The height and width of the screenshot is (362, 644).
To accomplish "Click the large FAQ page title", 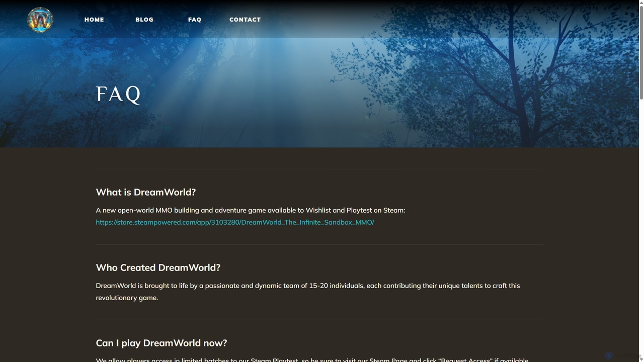I will coord(118,94).
